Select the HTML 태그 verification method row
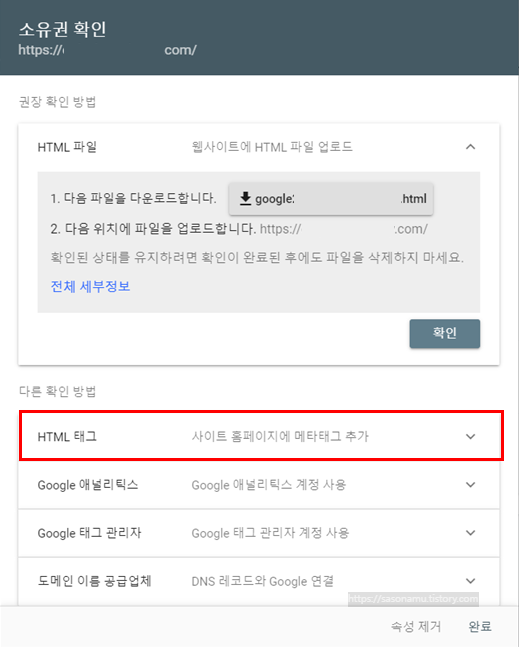Screen dimensions: 519x647 (261, 436)
